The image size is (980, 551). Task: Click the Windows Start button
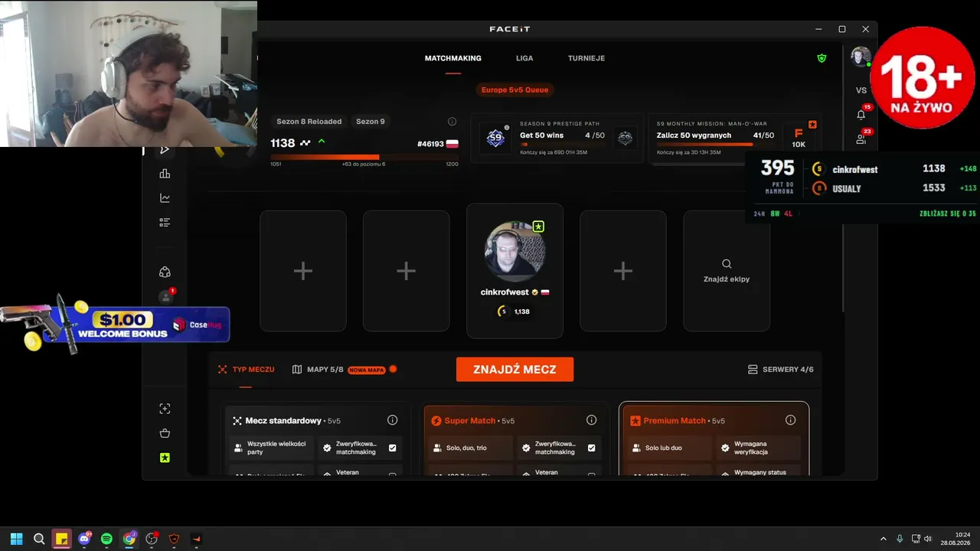pyautogui.click(x=17, y=539)
